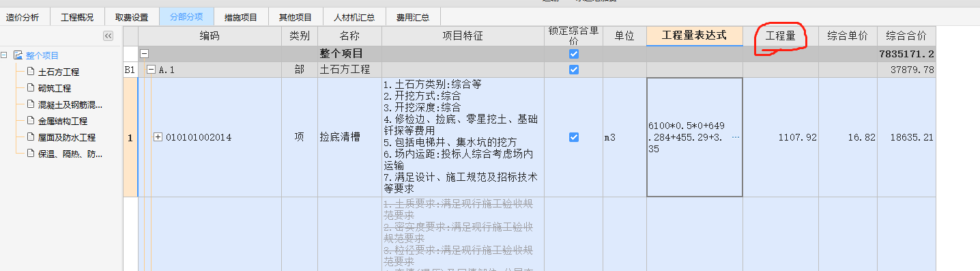Click the 类别 column header
Screen dimensions: 980x271
pyautogui.click(x=300, y=35)
